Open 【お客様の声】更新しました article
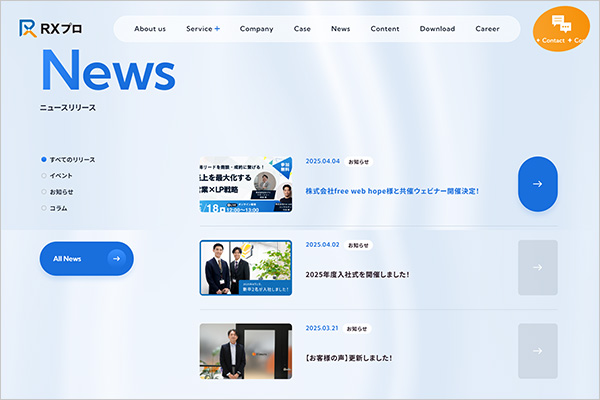This screenshot has height=400, width=600. (x=349, y=358)
